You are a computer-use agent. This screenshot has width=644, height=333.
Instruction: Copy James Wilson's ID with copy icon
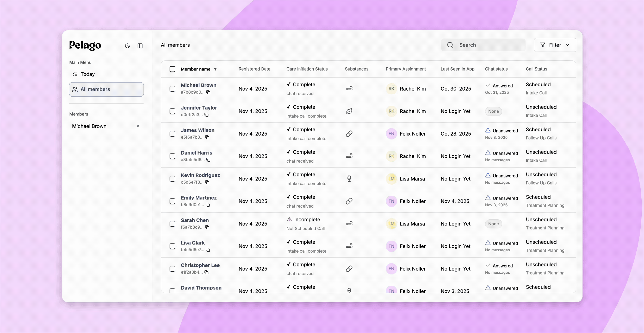point(207,137)
